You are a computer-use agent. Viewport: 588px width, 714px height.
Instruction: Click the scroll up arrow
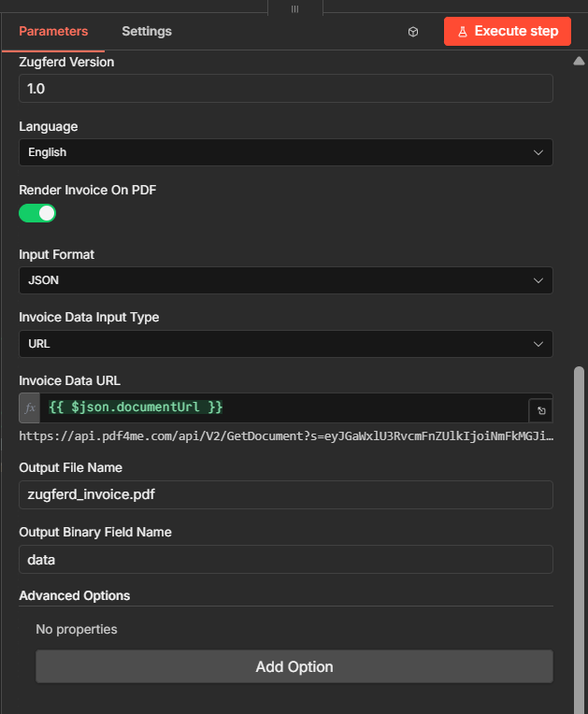click(x=578, y=62)
